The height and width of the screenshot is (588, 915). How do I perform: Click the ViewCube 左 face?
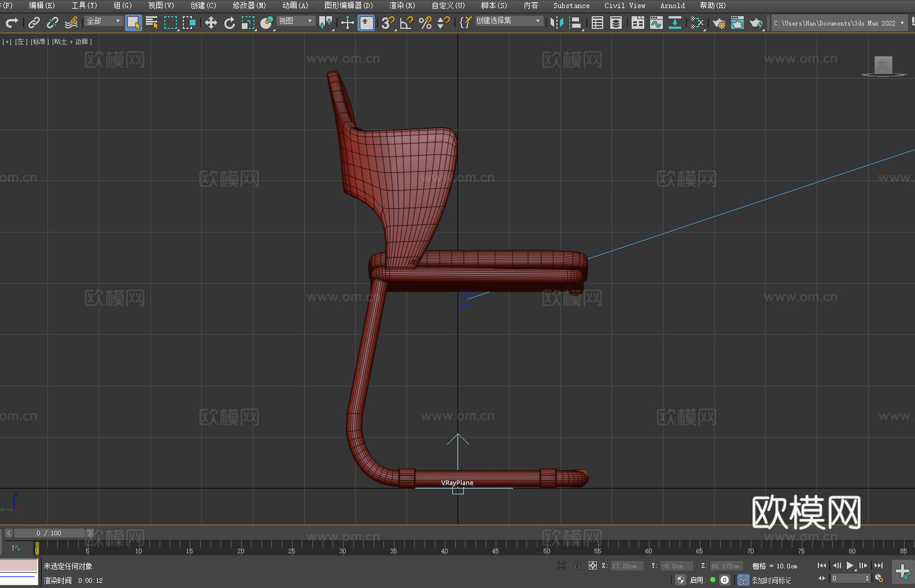(x=883, y=65)
